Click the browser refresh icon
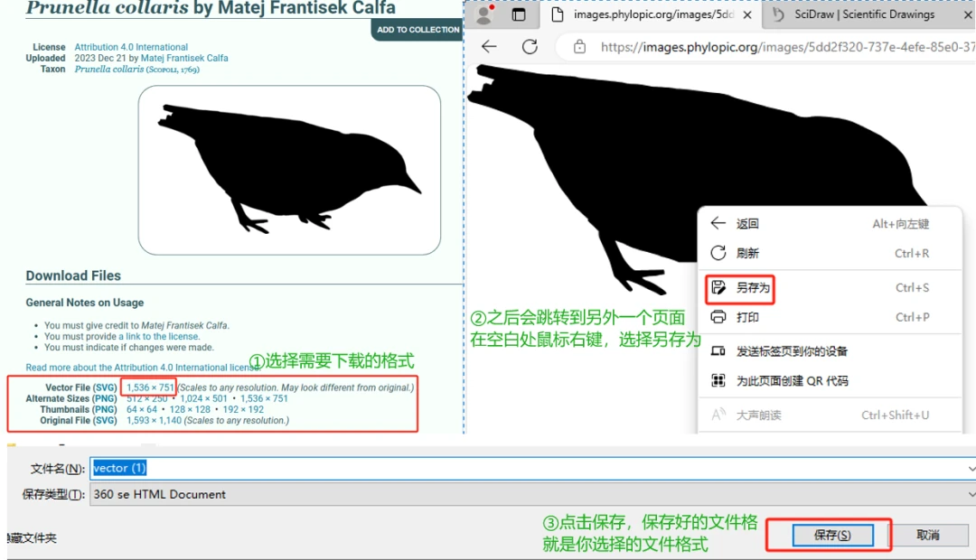This screenshot has height=560, width=976. click(530, 47)
